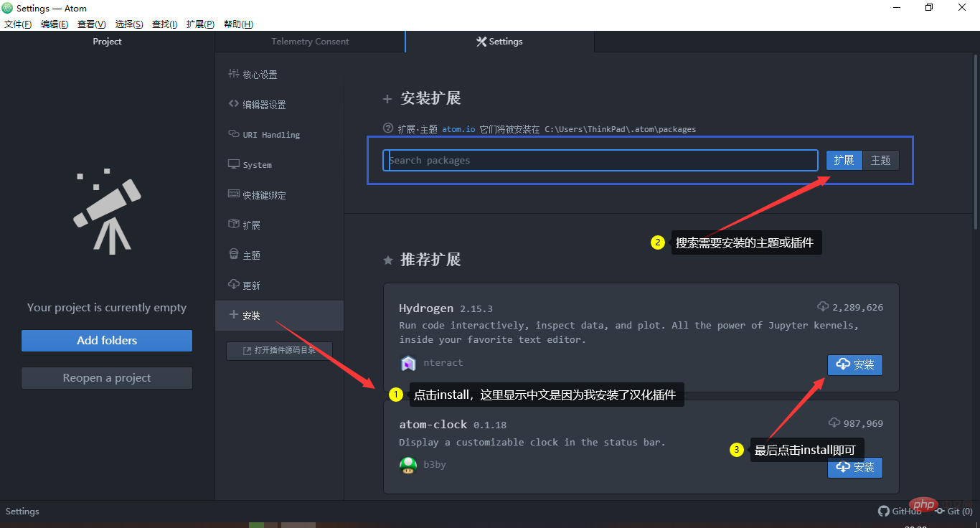Click 推荐扩展 featured packages heading

click(x=430, y=260)
